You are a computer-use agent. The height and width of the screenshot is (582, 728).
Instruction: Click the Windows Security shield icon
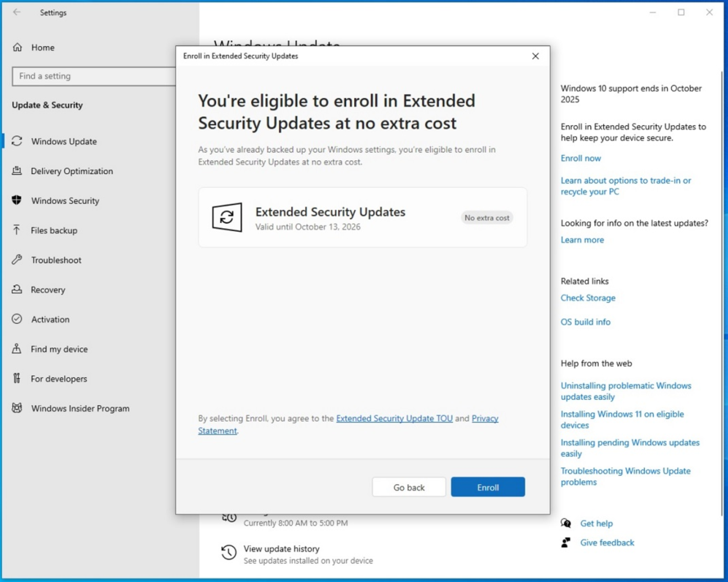17,200
